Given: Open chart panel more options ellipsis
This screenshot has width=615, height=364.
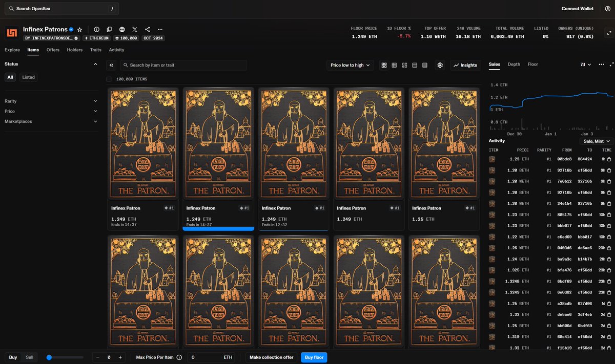Looking at the screenshot, I should pyautogui.click(x=601, y=65).
